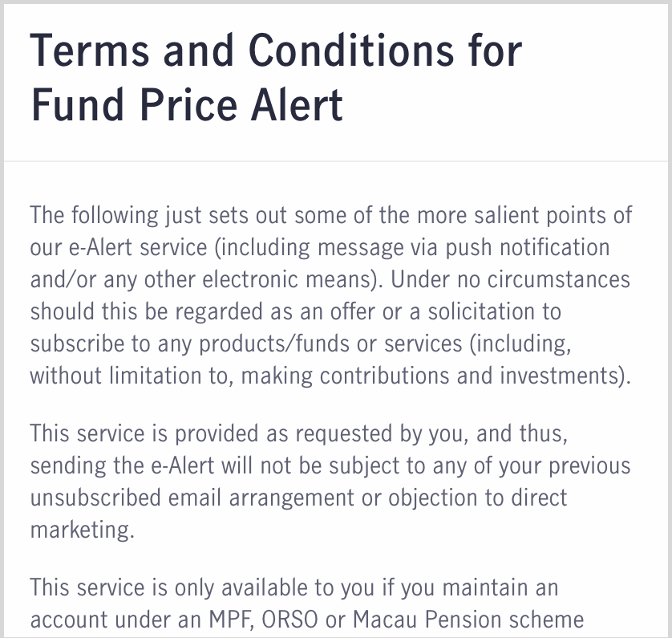Viewport: 672px width, 638px height.
Task: Click the words "Macau Pension scheme"
Action: [468, 620]
